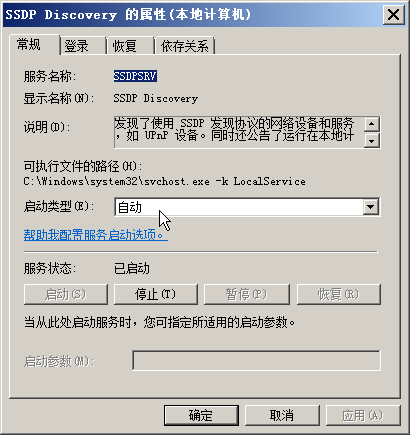Screen dimensions: 410x435
Task: Click the 应用(A) button
Action: (x=363, y=415)
